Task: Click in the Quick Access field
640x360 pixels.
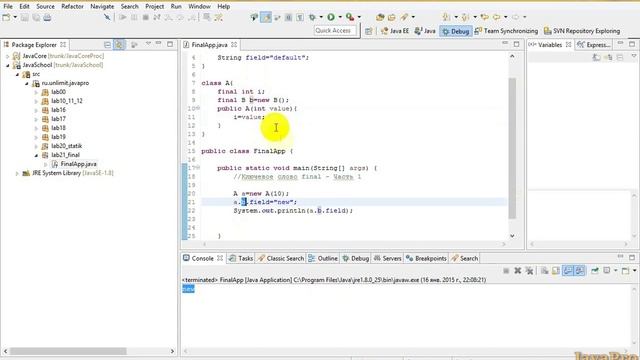Action: coord(335,31)
